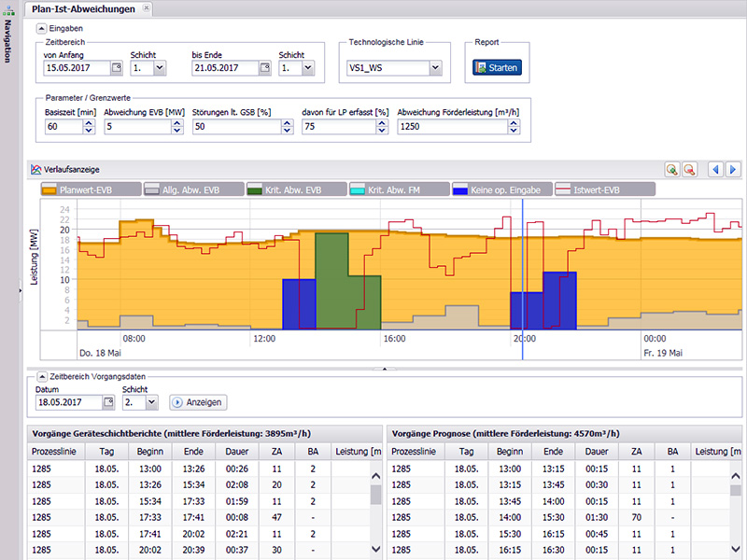Toggle Krit. Abw. EVB series in legend

[x=297, y=189]
